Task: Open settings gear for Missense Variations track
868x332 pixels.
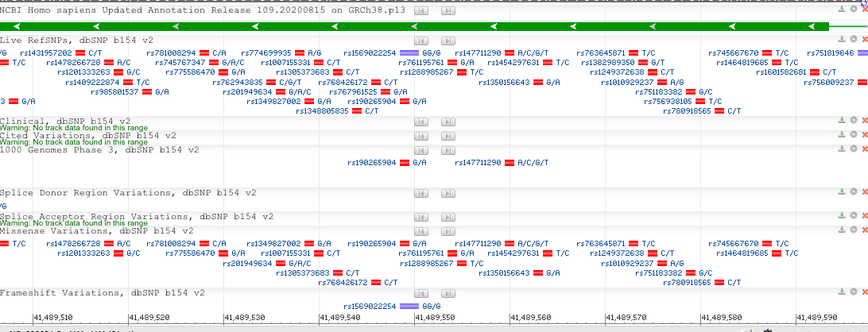Action: click(854, 230)
